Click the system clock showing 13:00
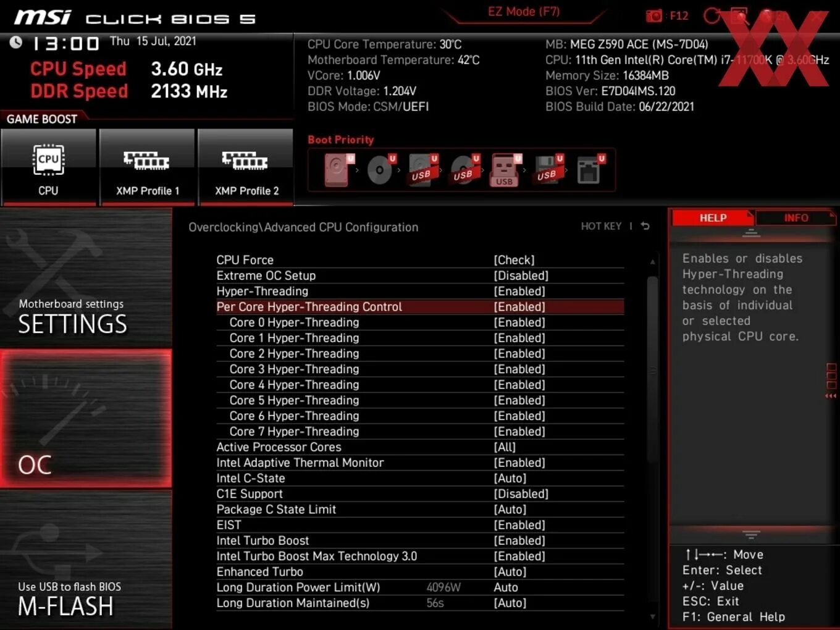 (65, 43)
